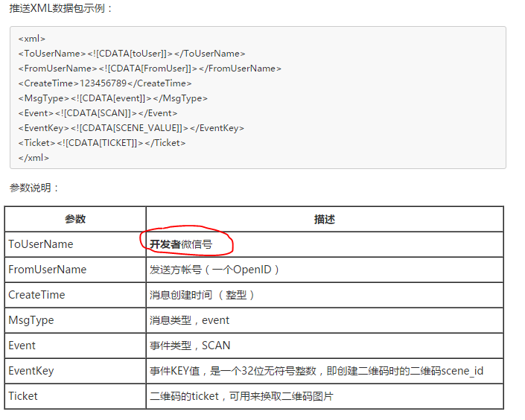Click the 消息创建时间（整型） description
This screenshot has height=420, width=525.
coord(325,295)
